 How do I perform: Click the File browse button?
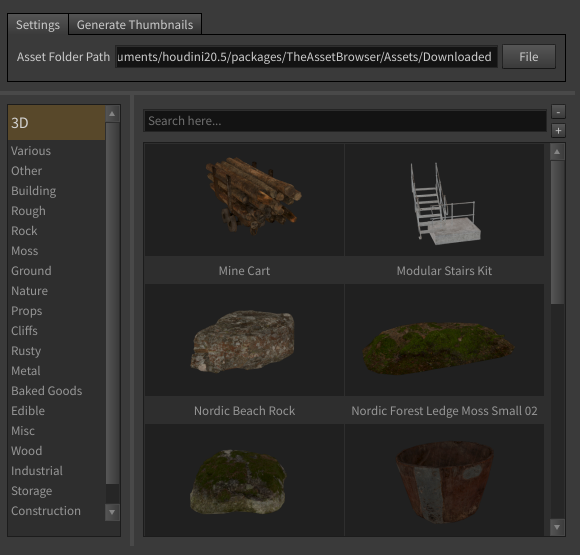coord(529,57)
